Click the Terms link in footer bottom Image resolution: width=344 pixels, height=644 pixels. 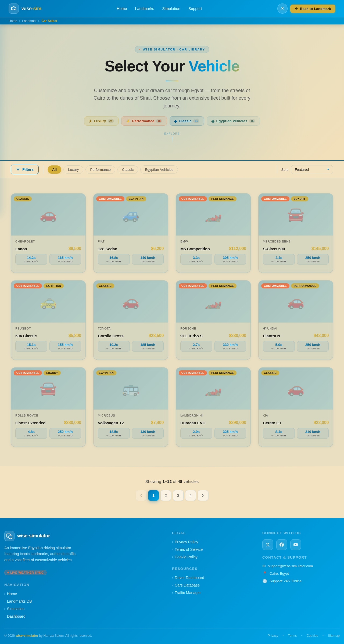(x=292, y=636)
